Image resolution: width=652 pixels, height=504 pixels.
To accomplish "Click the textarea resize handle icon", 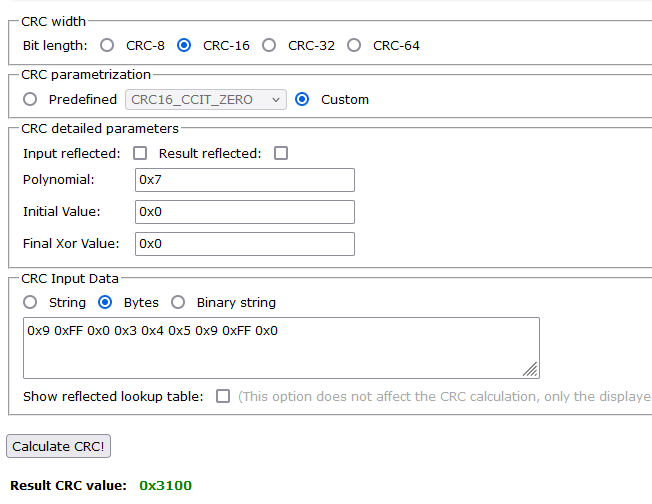I will coord(531,369).
